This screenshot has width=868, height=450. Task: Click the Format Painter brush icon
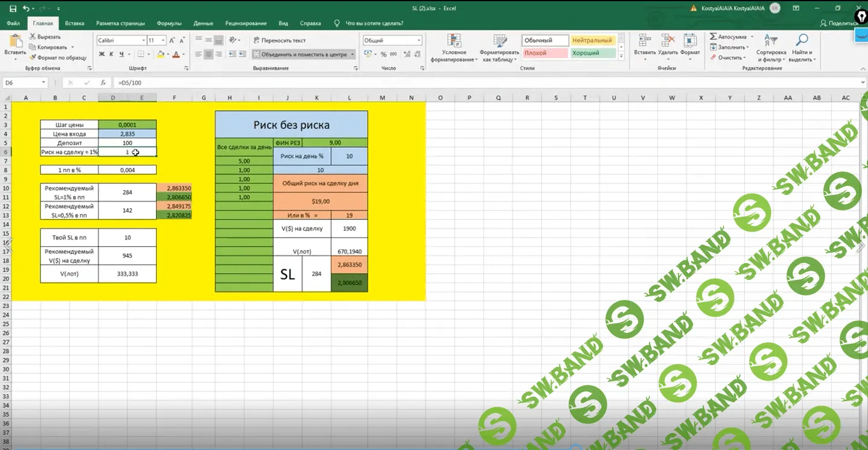coord(33,58)
